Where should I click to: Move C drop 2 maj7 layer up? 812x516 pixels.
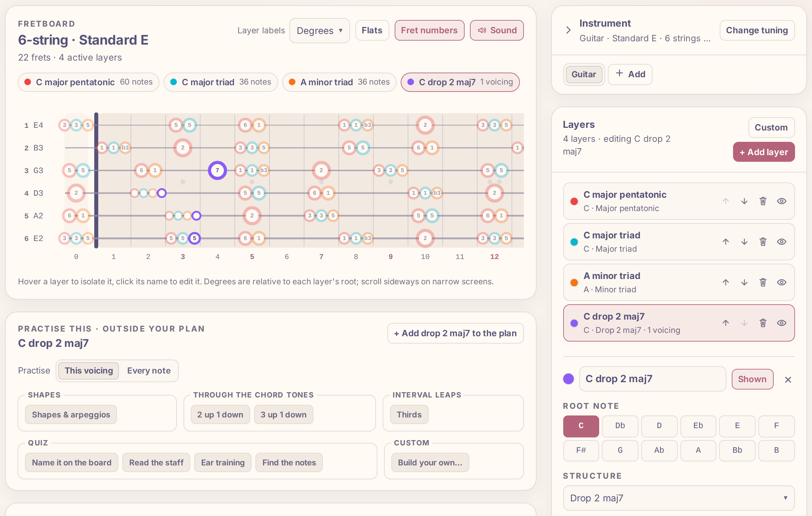[x=726, y=323]
